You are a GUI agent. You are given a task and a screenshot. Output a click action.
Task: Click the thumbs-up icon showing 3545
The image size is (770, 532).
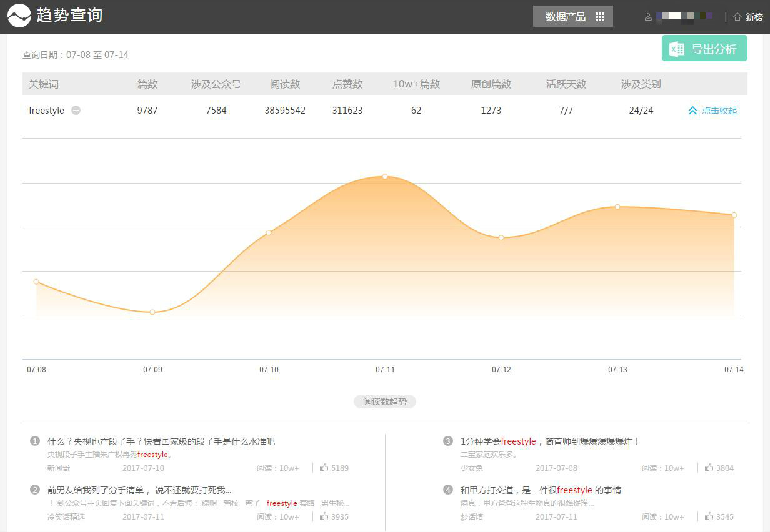pos(710,516)
